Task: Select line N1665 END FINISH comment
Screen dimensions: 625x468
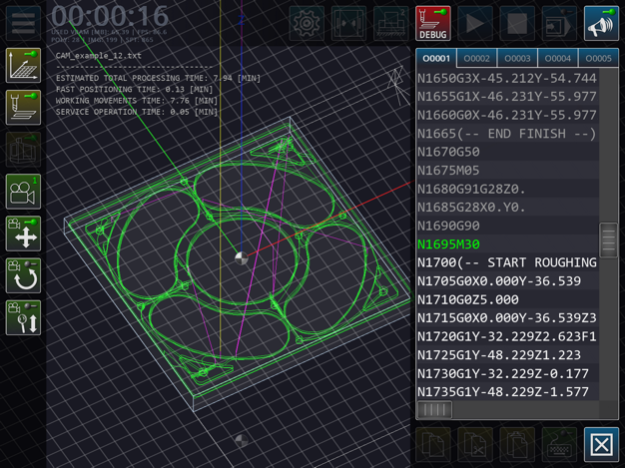Action: (x=506, y=134)
